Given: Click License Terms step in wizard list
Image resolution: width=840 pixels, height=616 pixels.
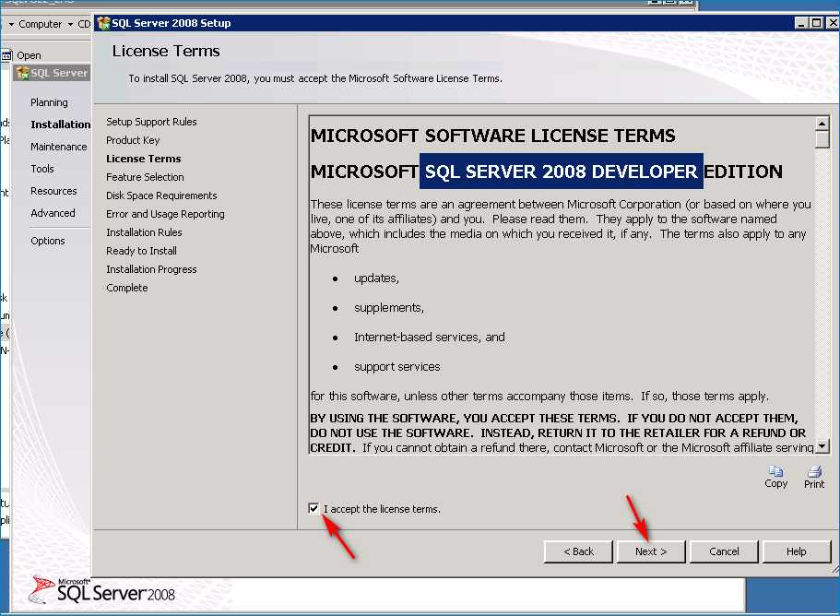Looking at the screenshot, I should [144, 159].
